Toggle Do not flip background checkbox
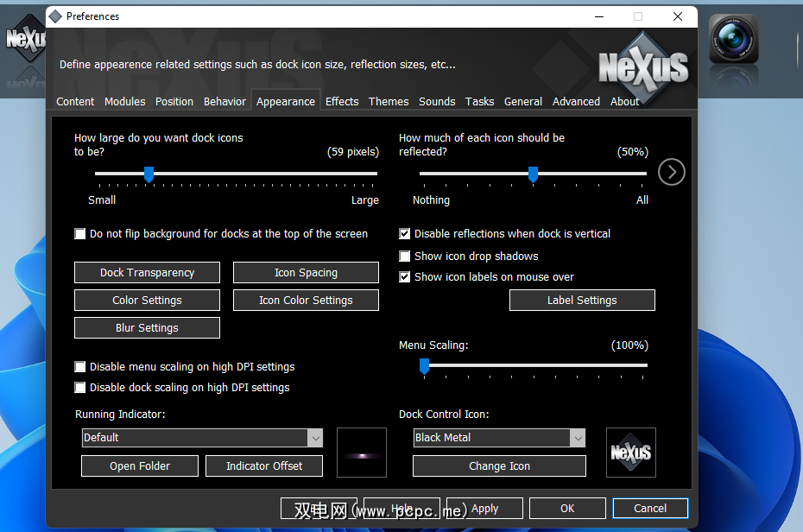Screen dimensions: 803x532 point(80,234)
